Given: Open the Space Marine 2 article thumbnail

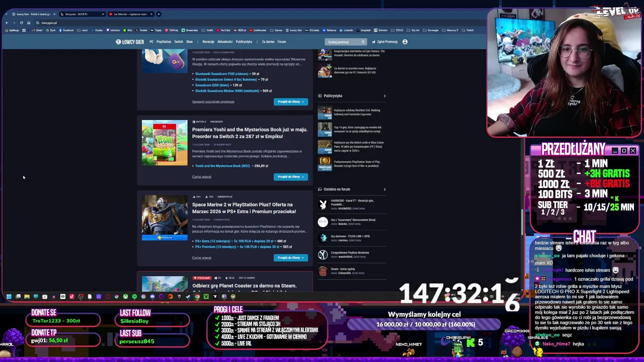Looking at the screenshot, I should (165, 218).
